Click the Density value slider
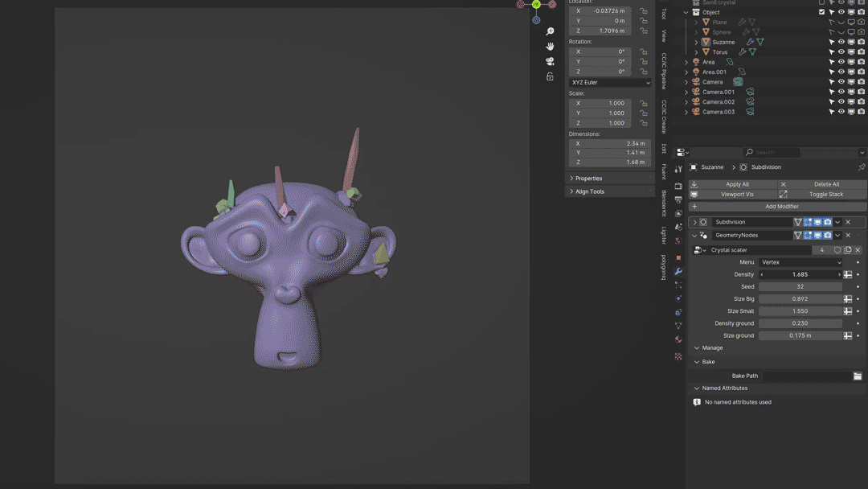The width and height of the screenshot is (868, 489). click(x=800, y=275)
